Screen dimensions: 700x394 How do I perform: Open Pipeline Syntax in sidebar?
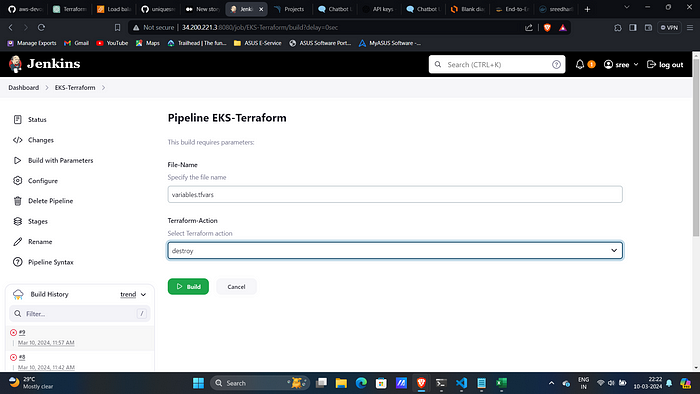click(x=43, y=262)
